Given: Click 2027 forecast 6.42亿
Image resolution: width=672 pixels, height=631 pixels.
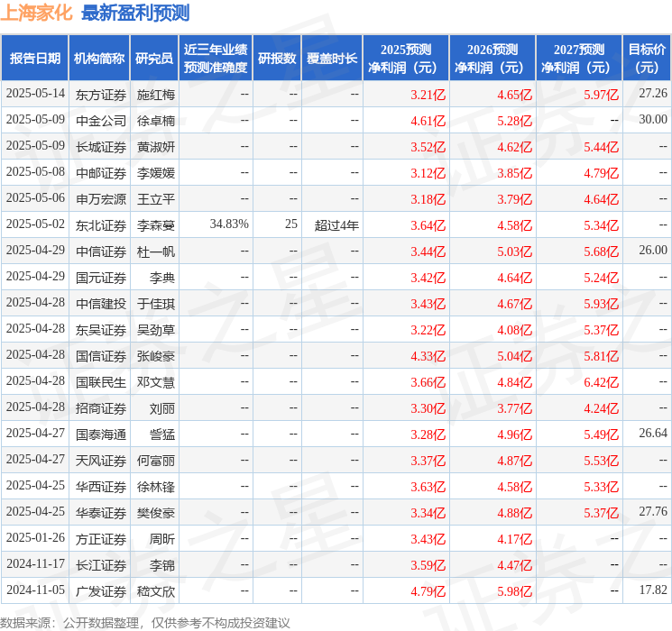Looking at the screenshot, I should click(x=602, y=382).
